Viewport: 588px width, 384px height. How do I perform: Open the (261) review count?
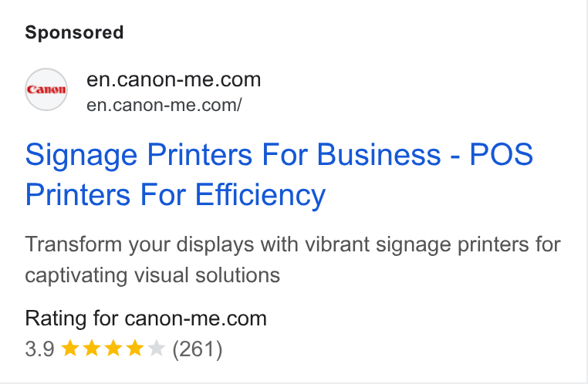point(198,349)
